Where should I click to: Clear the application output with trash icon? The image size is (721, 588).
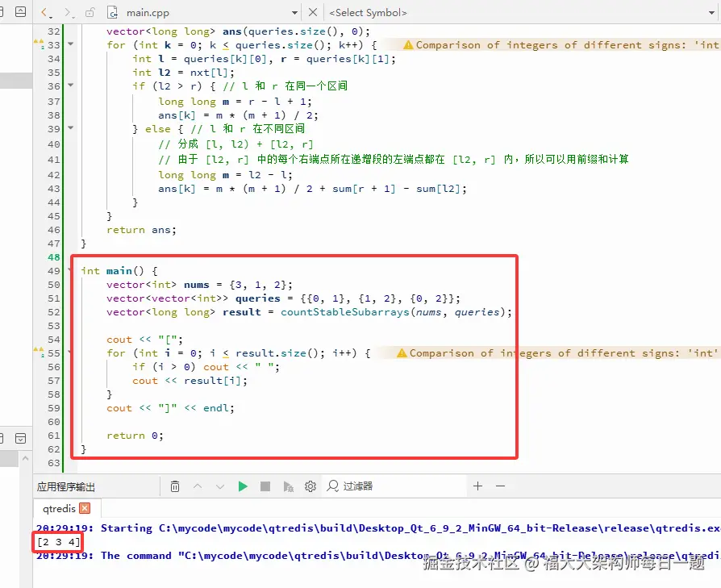pos(175,486)
